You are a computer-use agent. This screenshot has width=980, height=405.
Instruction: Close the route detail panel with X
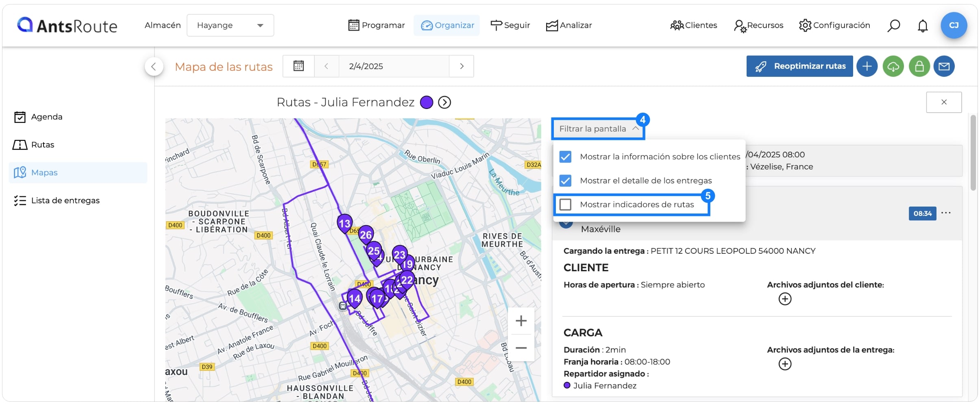point(944,102)
